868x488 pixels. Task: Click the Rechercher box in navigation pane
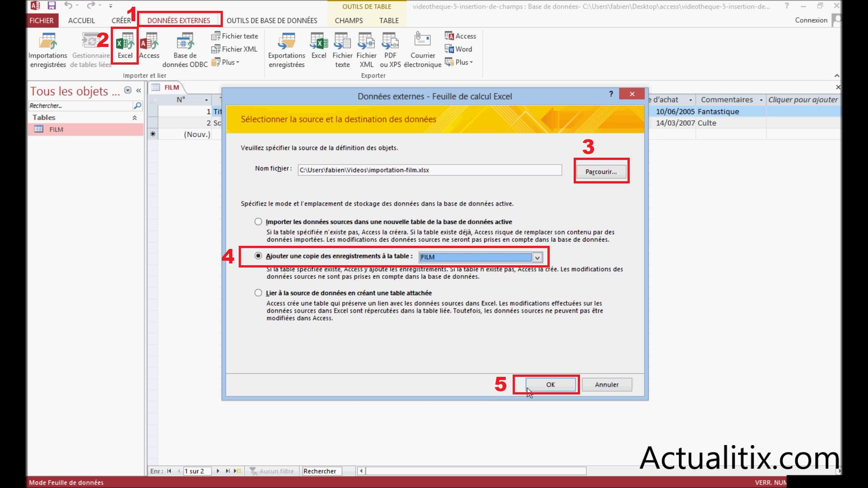(x=80, y=106)
